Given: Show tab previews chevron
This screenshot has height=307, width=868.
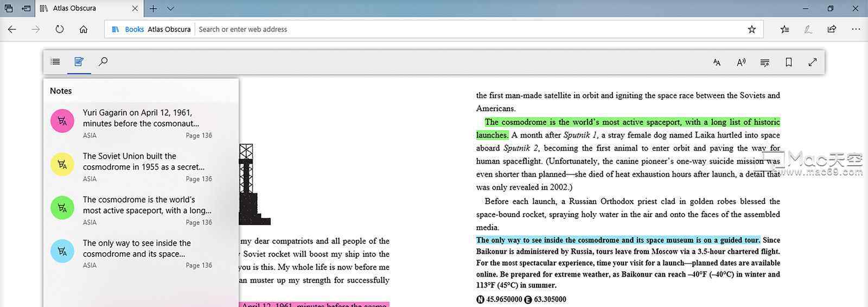Looking at the screenshot, I should [170, 8].
